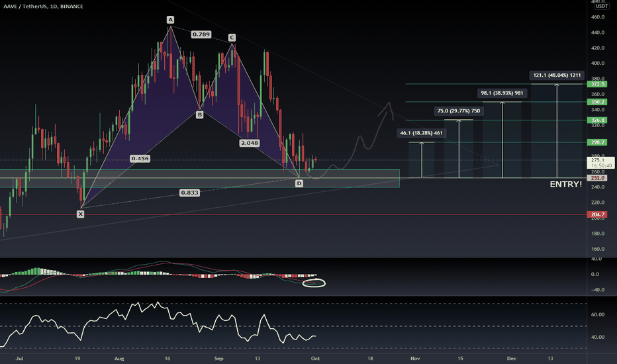Click the green 298.2 price tag

point(597,142)
